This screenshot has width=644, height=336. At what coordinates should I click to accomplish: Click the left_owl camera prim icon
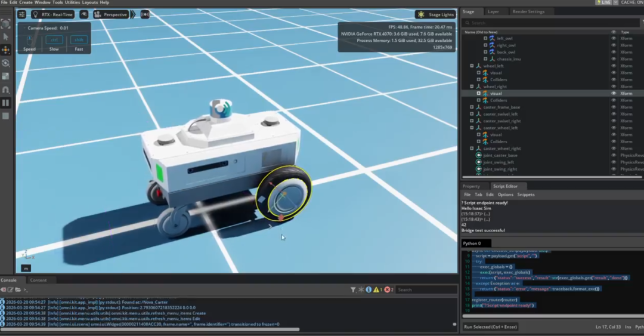tap(492, 38)
